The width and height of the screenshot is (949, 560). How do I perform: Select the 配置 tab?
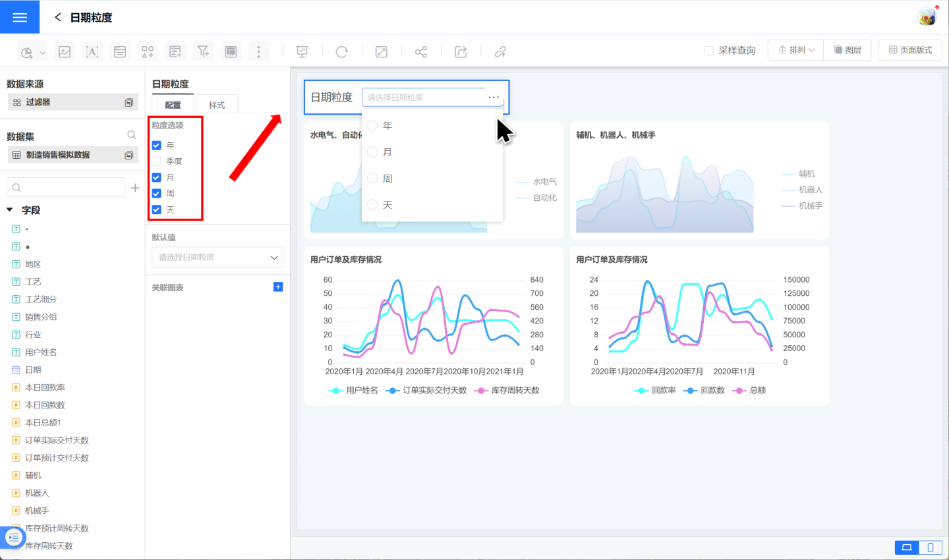pyautogui.click(x=173, y=105)
